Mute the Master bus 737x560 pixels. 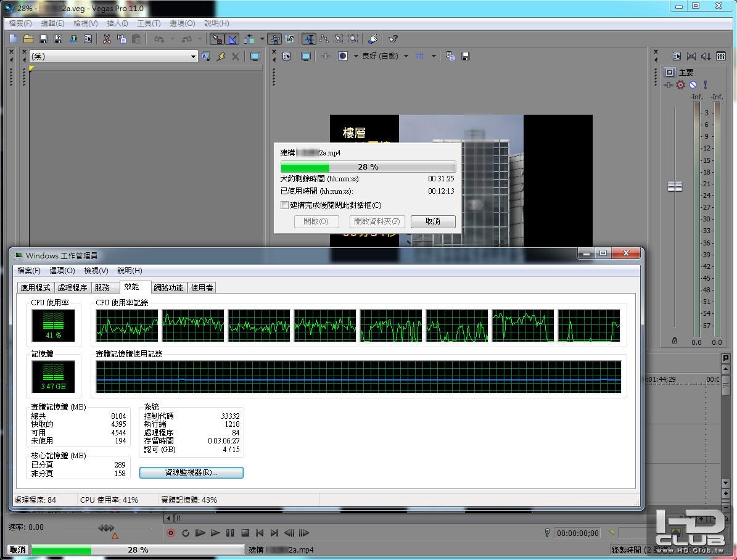pyautogui.click(x=693, y=85)
